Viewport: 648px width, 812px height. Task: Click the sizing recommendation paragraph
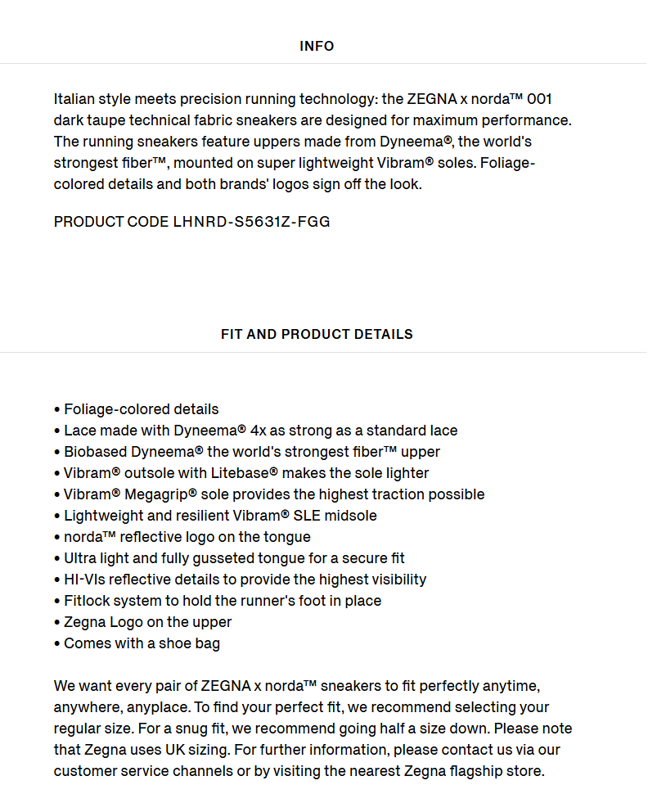[x=313, y=729]
